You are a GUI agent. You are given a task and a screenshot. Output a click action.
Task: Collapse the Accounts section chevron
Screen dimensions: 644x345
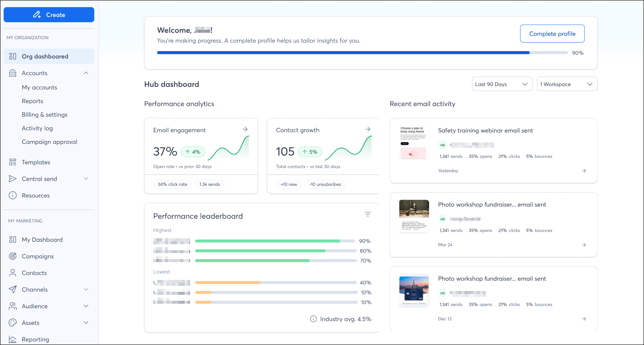click(86, 73)
